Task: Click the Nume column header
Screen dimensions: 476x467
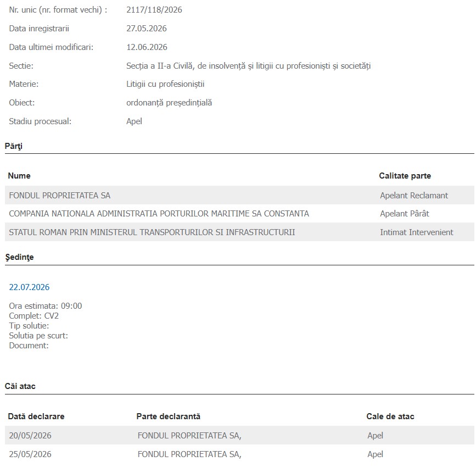Action: [19, 176]
